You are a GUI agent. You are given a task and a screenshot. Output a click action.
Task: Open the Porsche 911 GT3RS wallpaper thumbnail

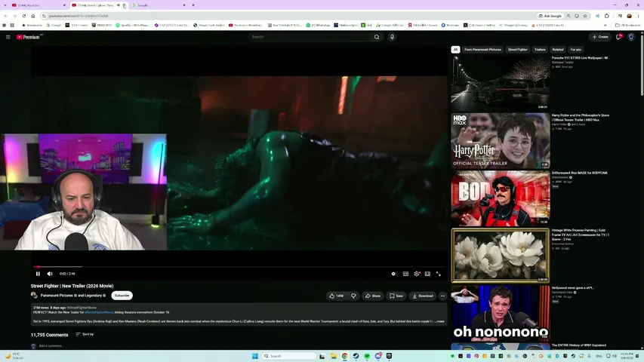point(501,83)
